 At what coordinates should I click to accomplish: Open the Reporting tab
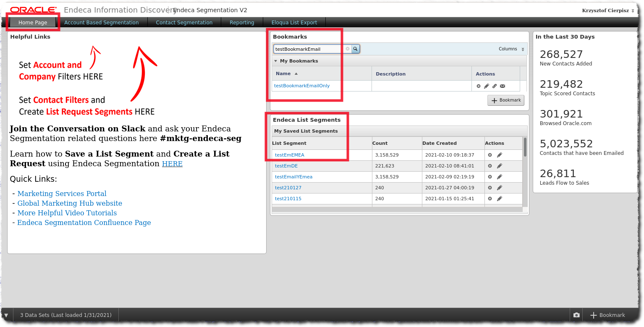point(242,22)
